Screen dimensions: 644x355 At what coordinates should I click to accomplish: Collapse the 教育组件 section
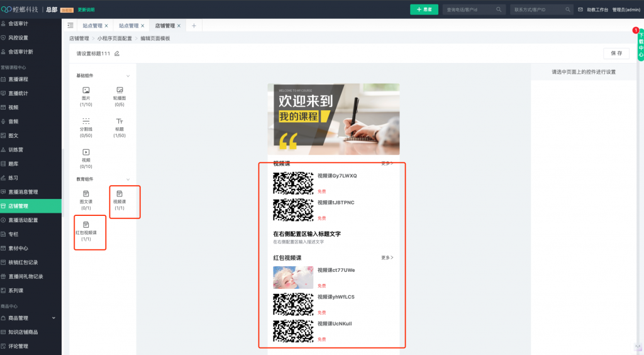[x=128, y=179]
